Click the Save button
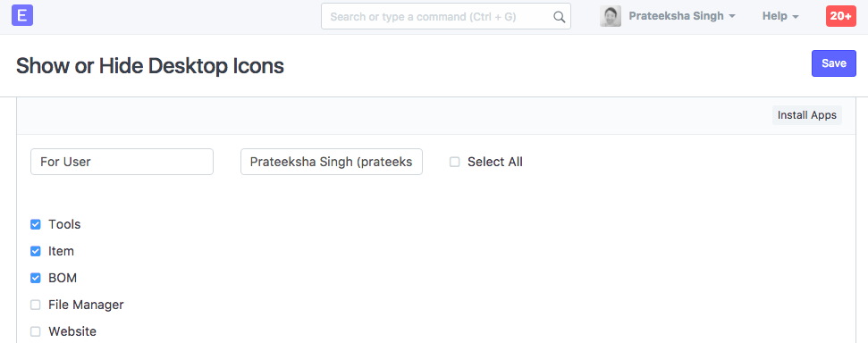This screenshot has height=343, width=868. pyautogui.click(x=834, y=63)
